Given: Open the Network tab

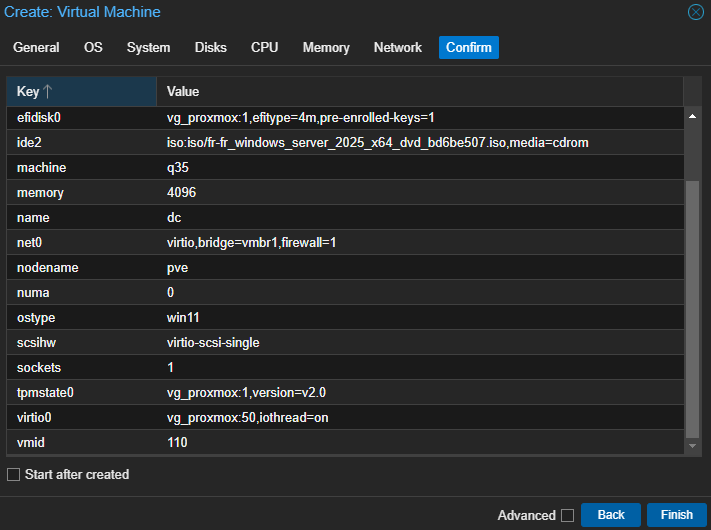Looking at the screenshot, I should (x=398, y=48).
